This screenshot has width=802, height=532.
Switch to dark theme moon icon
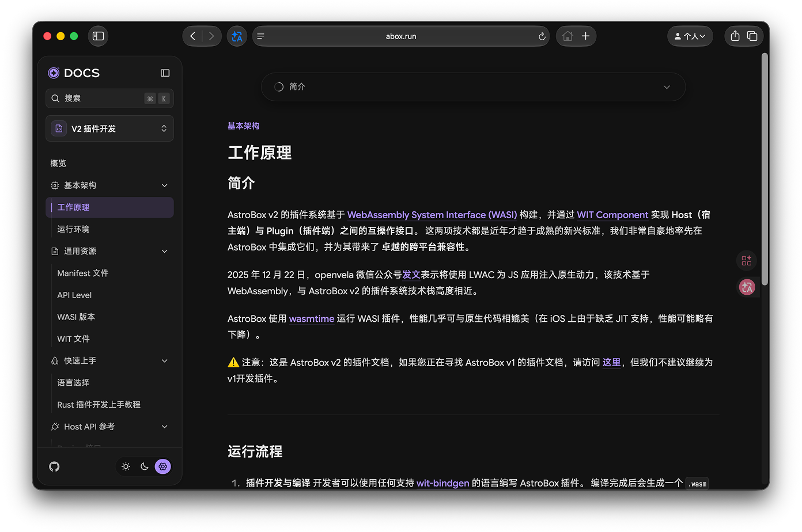coord(145,466)
